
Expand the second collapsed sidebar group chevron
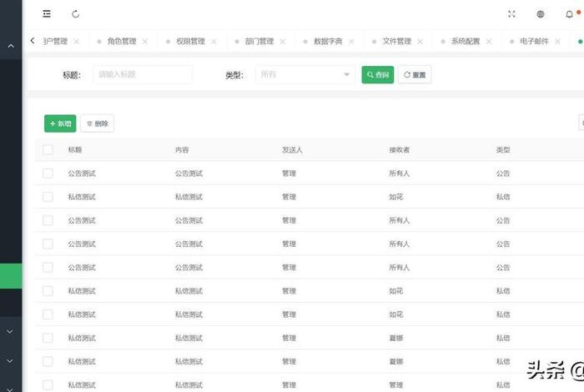(x=10, y=360)
